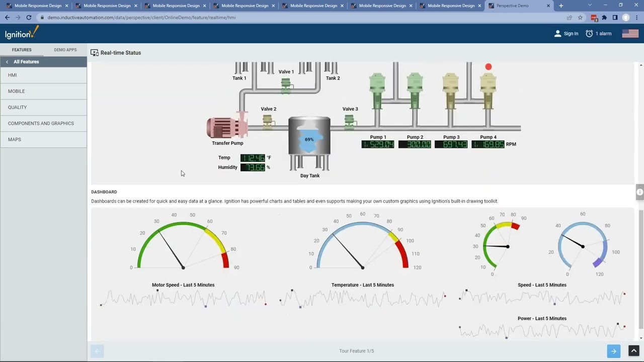Click the Pump 1 RPM display

pos(378,144)
